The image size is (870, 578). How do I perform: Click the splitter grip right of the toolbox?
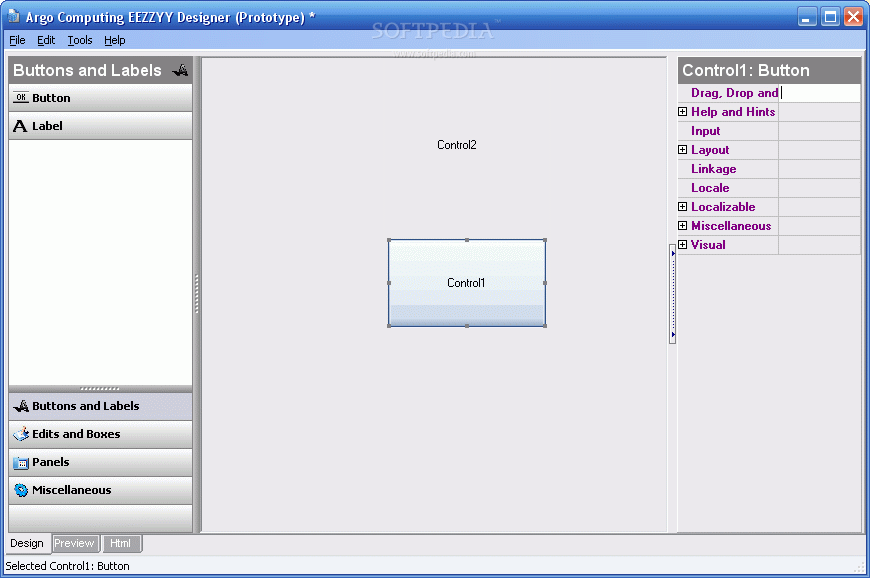(196, 294)
